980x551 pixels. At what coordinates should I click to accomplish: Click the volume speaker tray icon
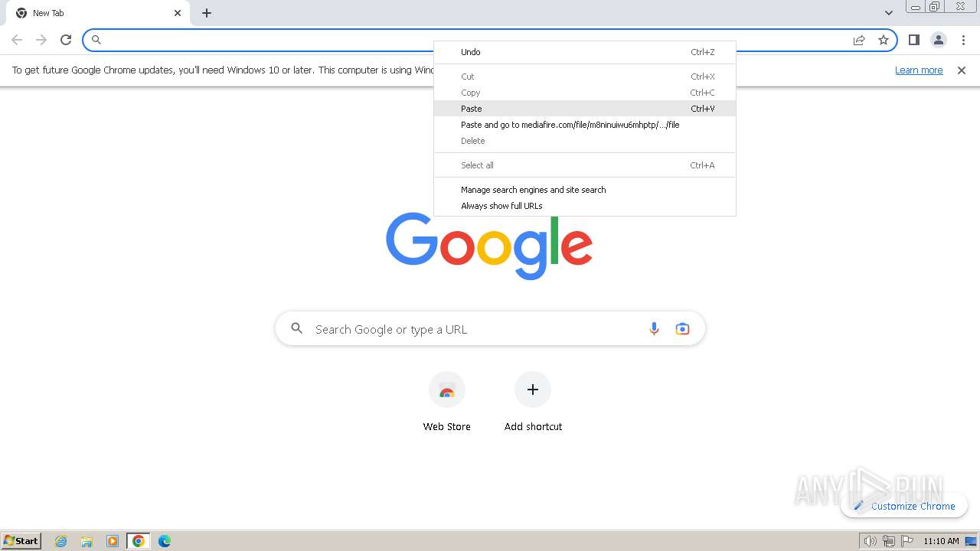(871, 541)
